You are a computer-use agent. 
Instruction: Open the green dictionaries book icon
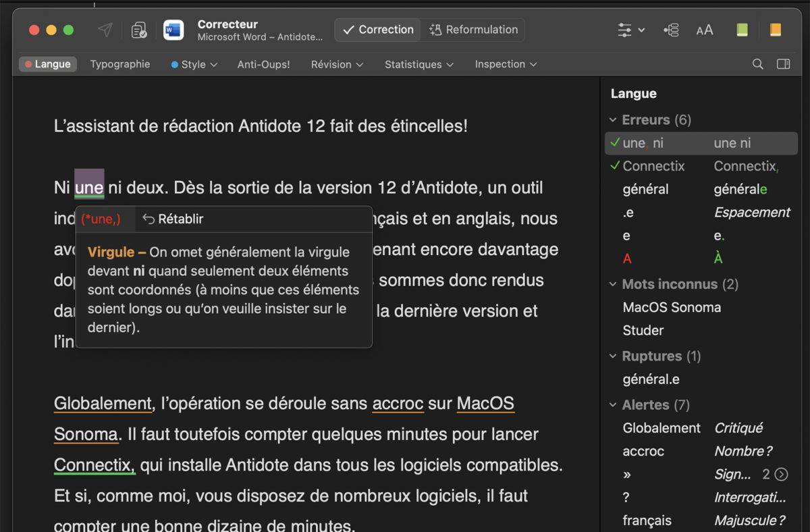742,30
